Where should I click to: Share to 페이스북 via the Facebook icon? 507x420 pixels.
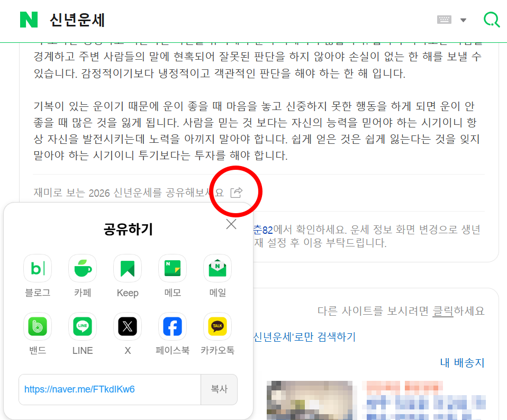172,326
